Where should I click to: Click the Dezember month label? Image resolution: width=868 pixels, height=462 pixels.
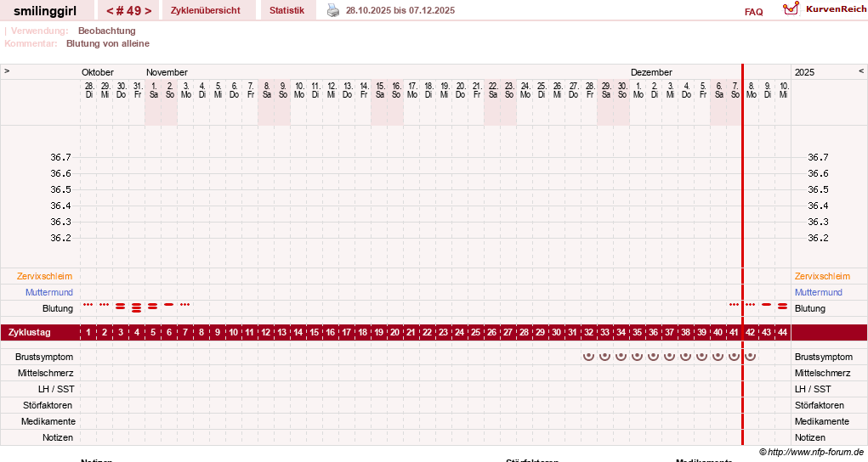(x=651, y=72)
